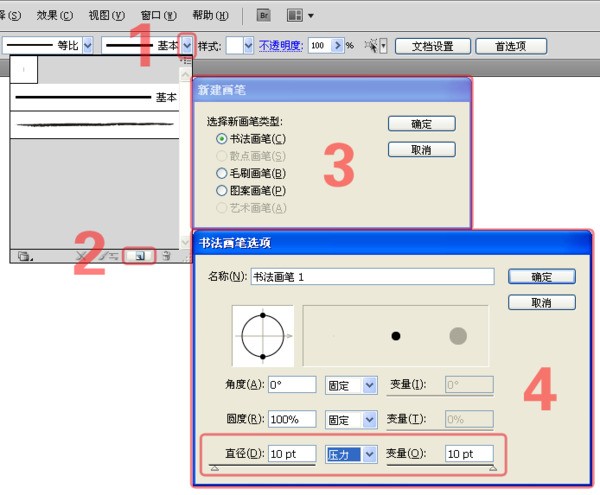Click the 不透明度 link

[280, 46]
